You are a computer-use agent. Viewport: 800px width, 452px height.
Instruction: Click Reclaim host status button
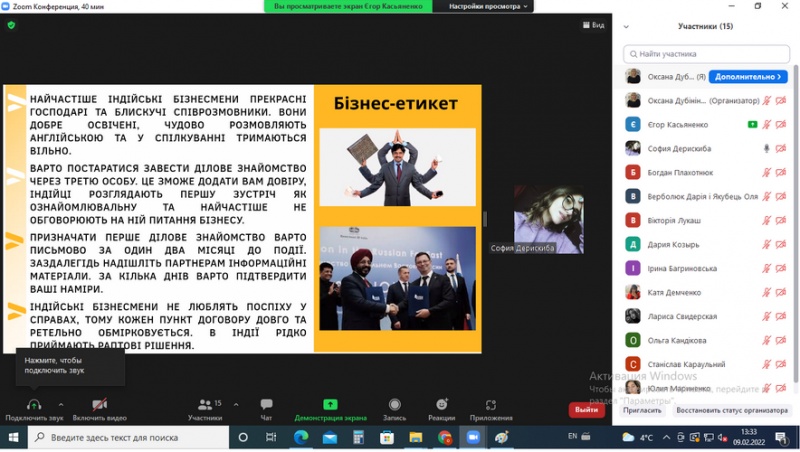tap(732, 410)
